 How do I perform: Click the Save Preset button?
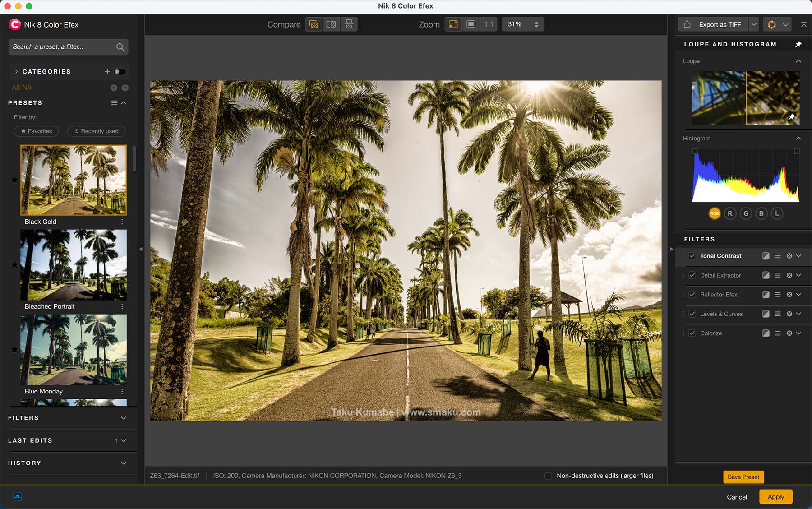click(x=743, y=477)
